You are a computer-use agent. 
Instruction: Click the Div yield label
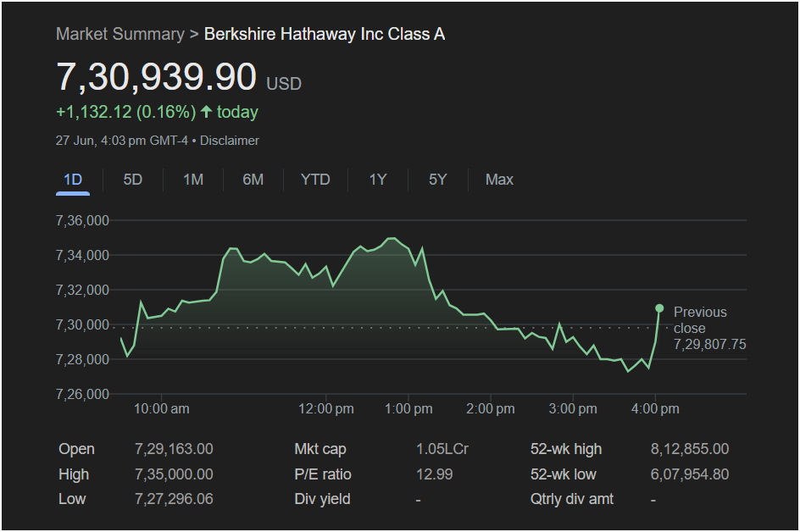[322, 499]
